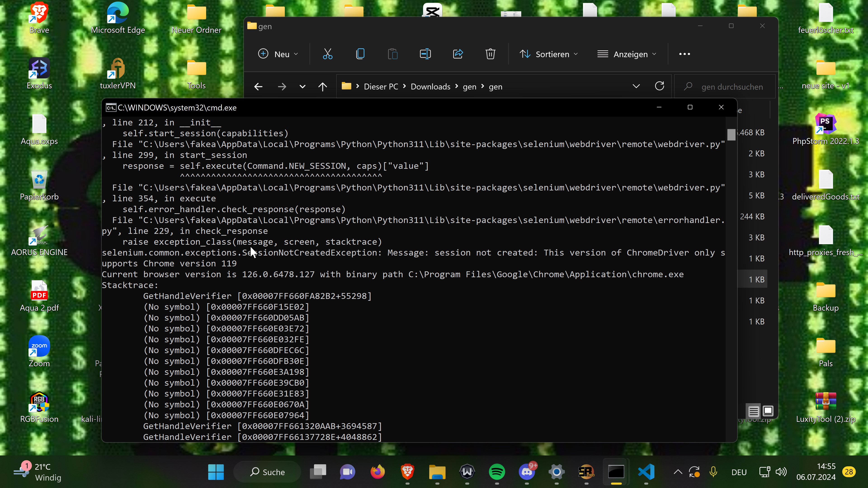
Task: Go up one folder level
Action: pyautogui.click(x=323, y=87)
